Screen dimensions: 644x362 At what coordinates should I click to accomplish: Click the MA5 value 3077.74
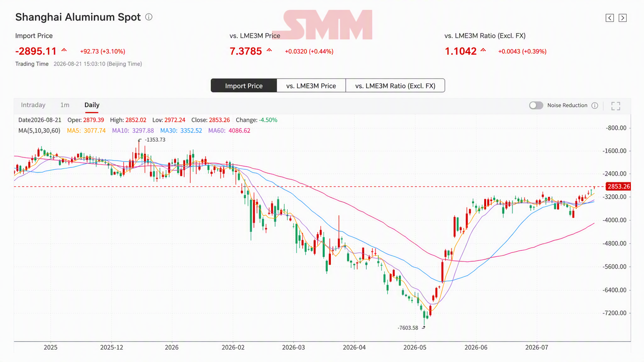(95, 130)
